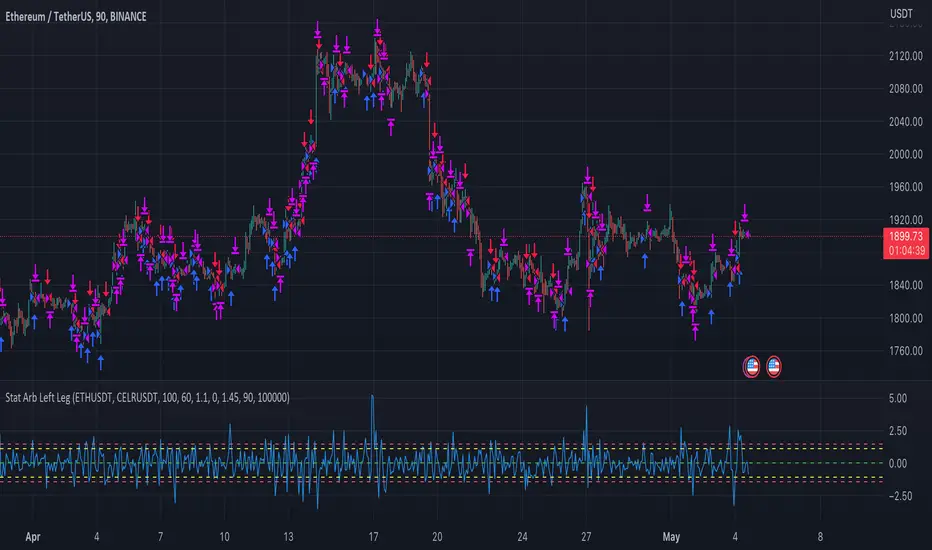Click the 13 date label on time axis
Screen dimensions: 932x550
288,537
